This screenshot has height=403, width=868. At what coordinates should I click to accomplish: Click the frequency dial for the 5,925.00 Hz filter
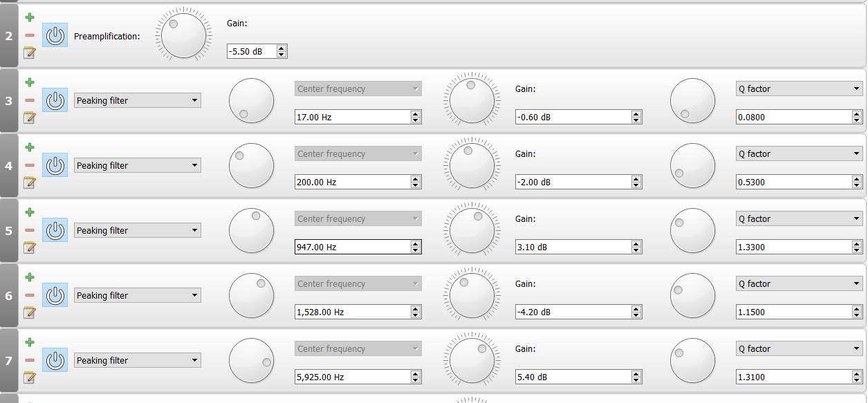[252, 360]
